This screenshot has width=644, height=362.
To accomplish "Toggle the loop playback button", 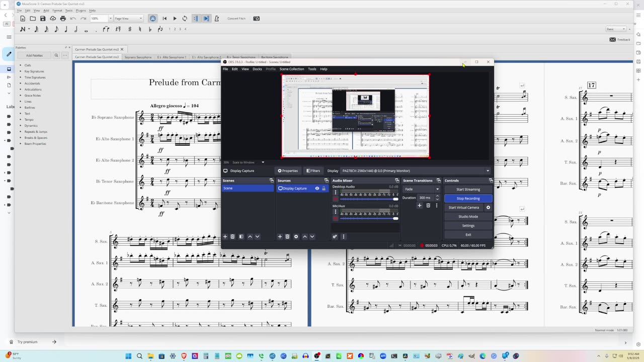I will tap(185, 19).
